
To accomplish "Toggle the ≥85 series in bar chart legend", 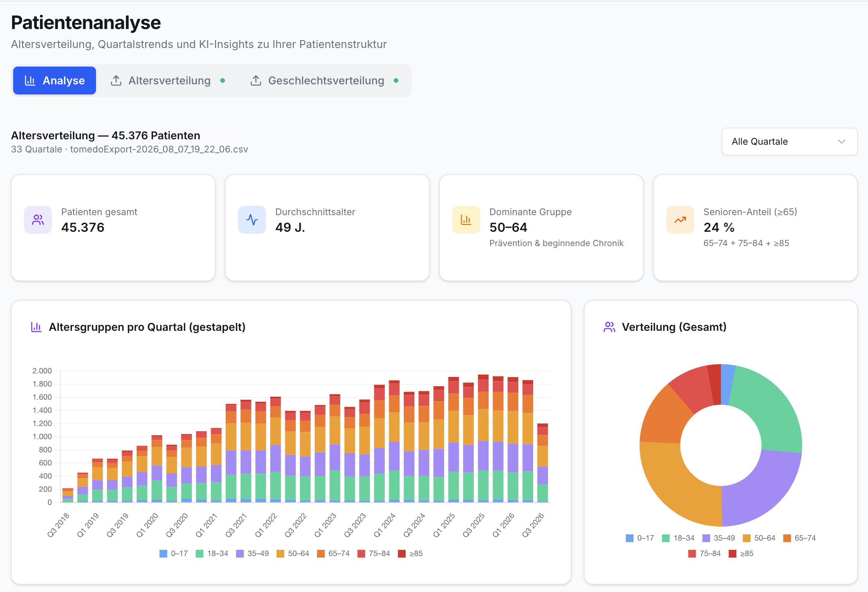I will coord(410,553).
